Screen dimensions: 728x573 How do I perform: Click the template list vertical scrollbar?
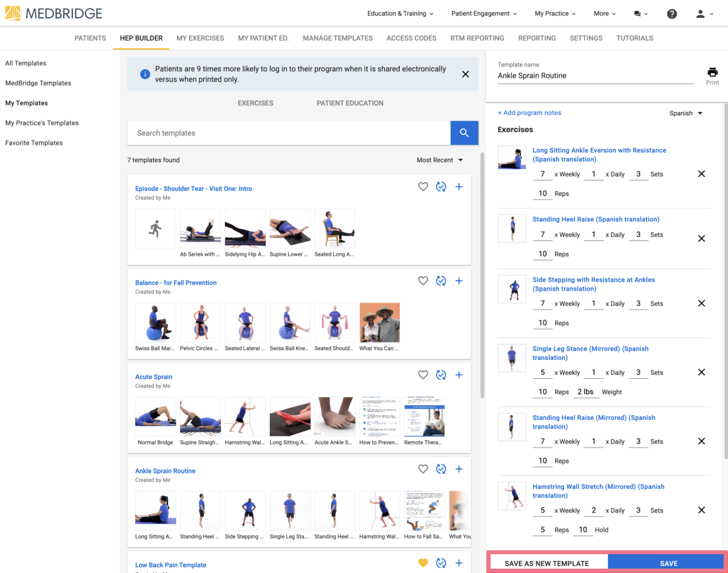pyautogui.click(x=482, y=275)
